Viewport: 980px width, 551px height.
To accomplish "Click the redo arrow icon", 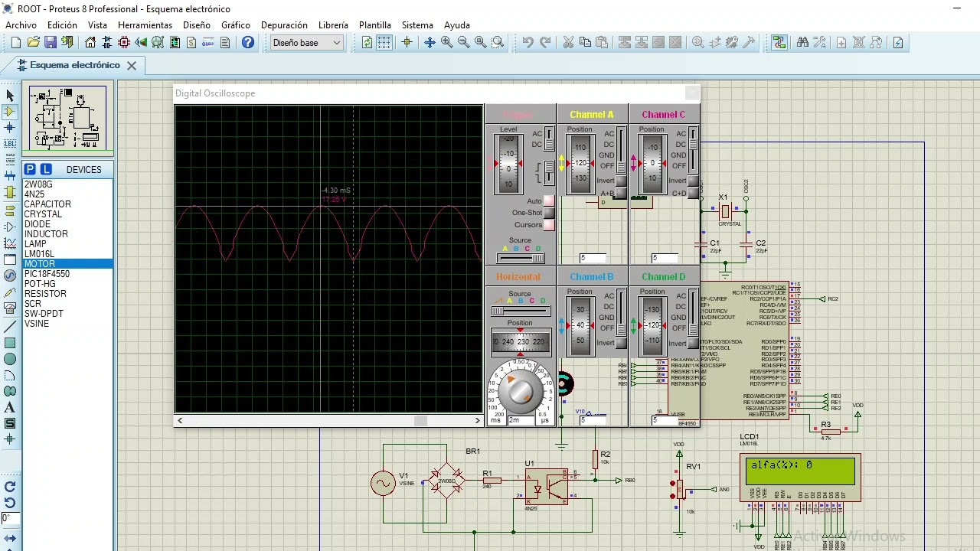I will point(545,43).
